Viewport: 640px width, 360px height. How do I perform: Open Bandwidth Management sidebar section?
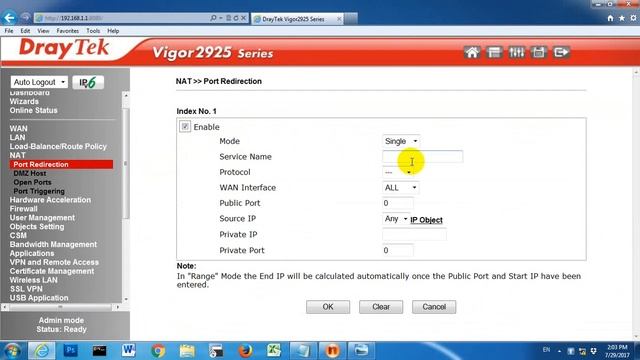tap(53, 244)
